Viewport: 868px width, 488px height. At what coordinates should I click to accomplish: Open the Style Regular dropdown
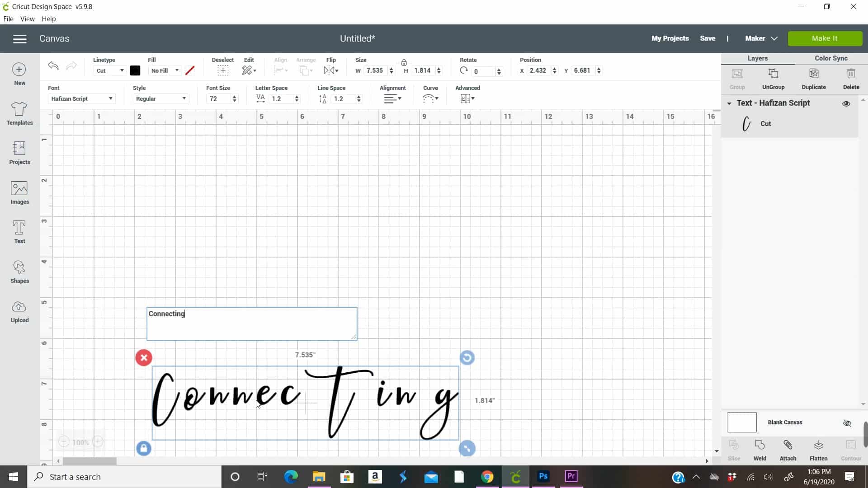160,99
